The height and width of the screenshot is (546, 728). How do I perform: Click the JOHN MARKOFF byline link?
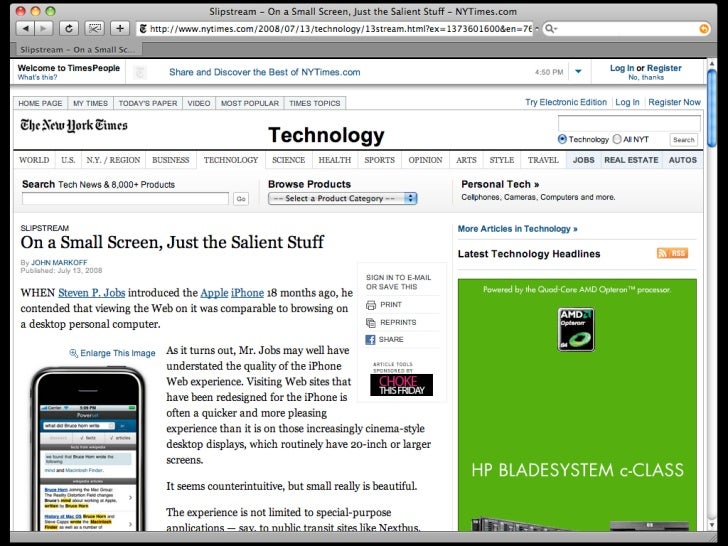pos(59,263)
